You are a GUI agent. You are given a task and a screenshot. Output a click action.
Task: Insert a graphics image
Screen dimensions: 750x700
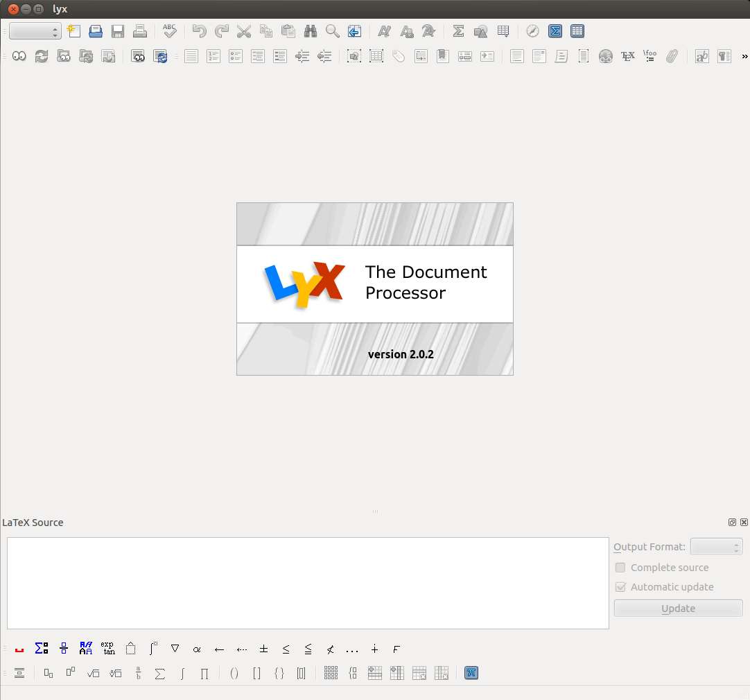(x=481, y=31)
